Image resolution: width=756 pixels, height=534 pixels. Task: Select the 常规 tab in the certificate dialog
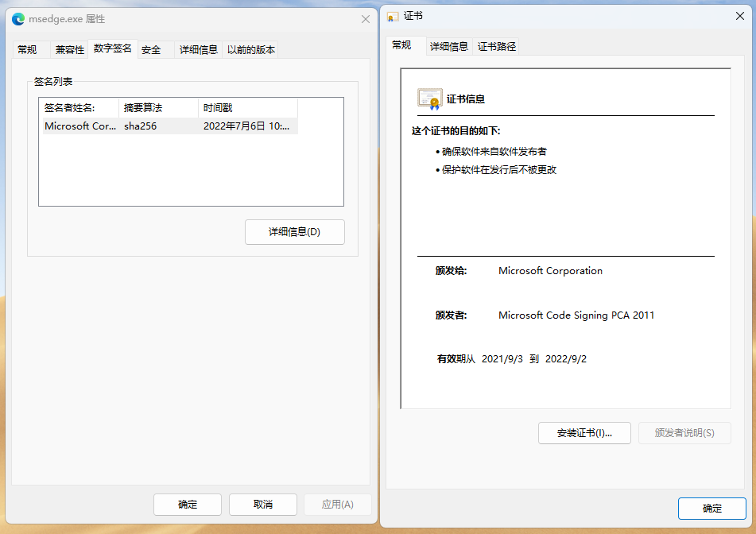[x=404, y=46]
